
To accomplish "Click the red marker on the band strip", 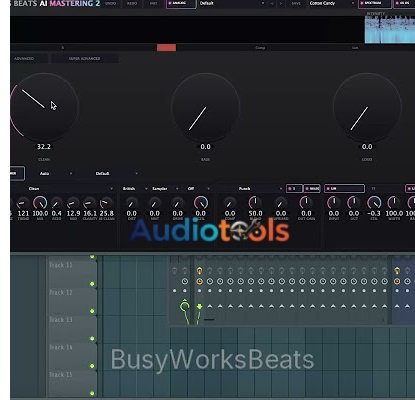I will pyautogui.click(x=166, y=48).
